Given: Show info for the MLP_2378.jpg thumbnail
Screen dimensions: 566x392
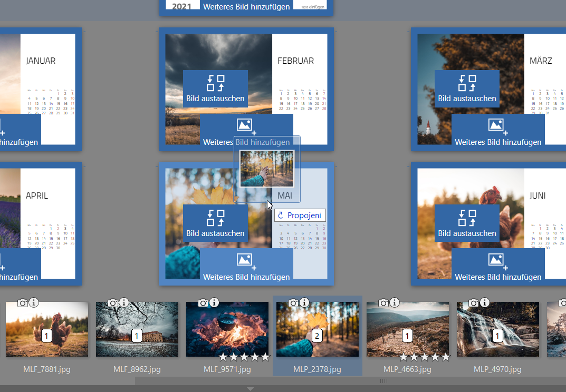Looking at the screenshot, I should pos(304,302).
